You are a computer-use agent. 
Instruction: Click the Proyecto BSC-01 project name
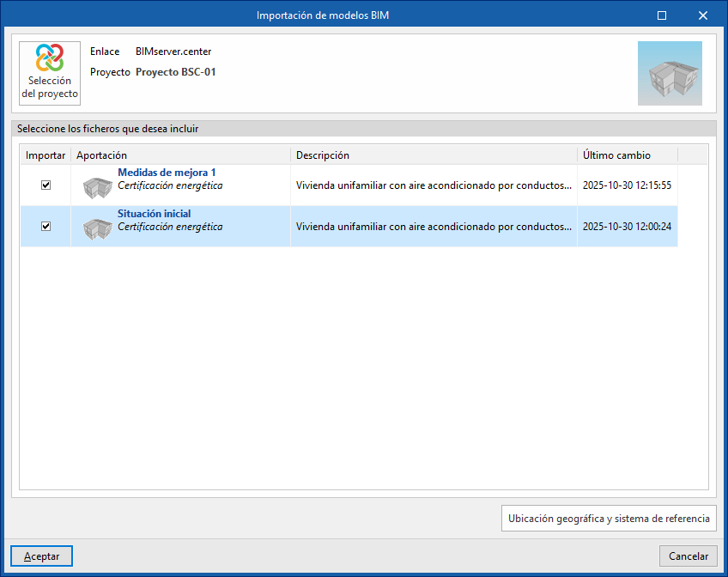tap(175, 72)
